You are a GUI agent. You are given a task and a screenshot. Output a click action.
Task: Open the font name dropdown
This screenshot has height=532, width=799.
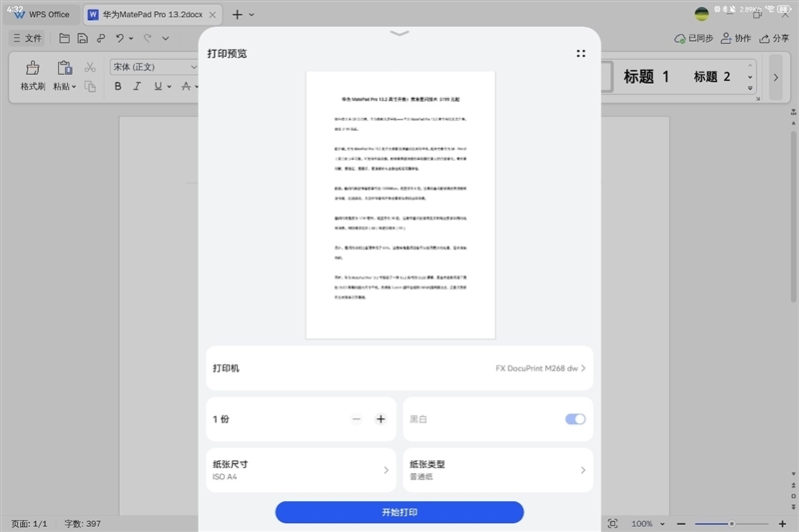194,67
